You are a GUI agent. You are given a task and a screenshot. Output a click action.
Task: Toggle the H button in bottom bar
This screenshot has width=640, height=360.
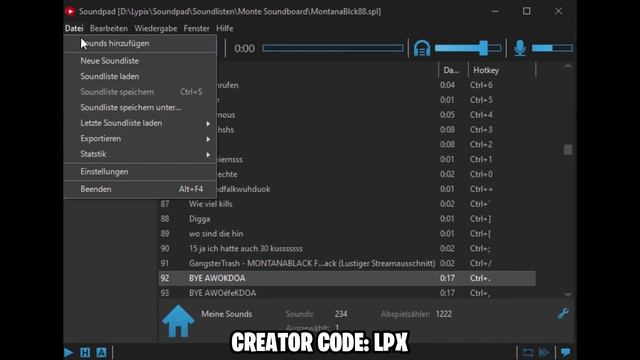coord(85,353)
